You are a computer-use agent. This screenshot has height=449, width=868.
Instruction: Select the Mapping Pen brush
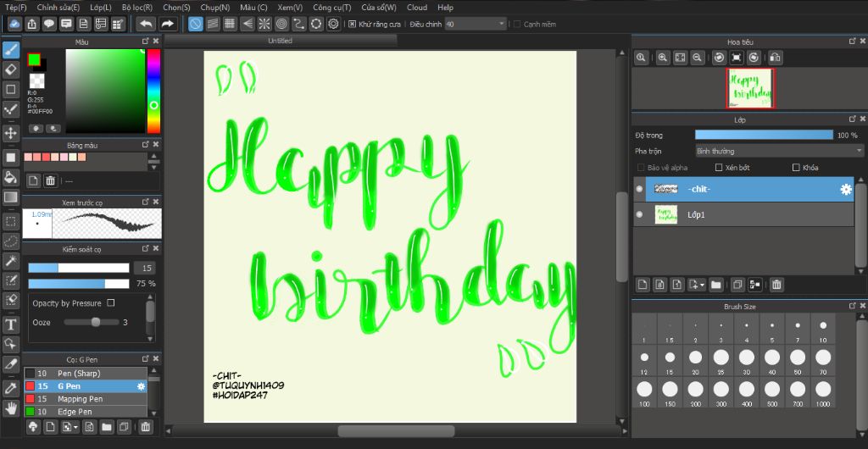(86, 399)
